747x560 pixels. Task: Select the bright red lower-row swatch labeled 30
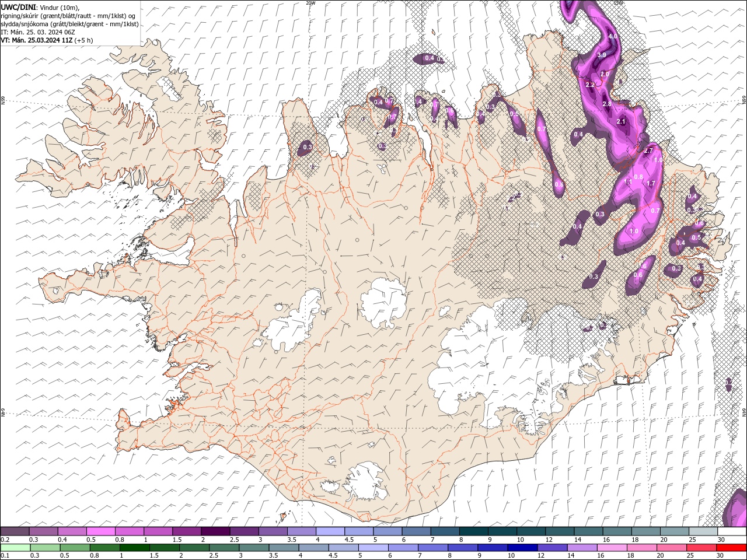(x=732, y=548)
